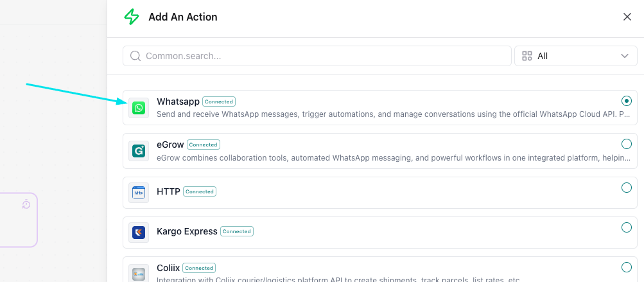Click the Coliix app icon
Screen dimensions: 644x282
tap(139, 274)
